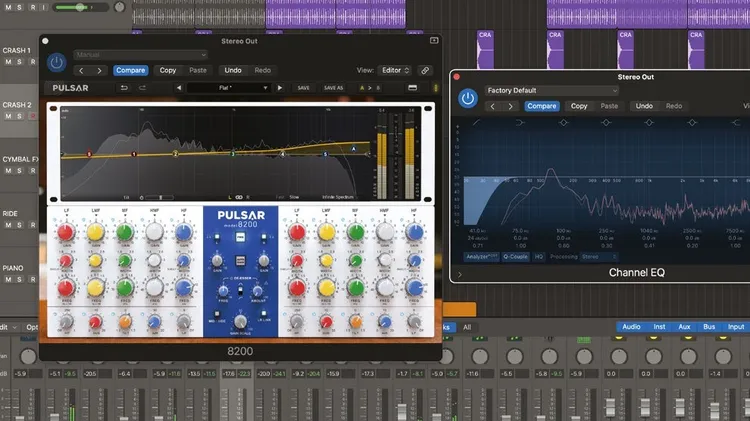Select the All tab in mixer
Image resolution: width=750 pixels, height=421 pixels.
click(467, 327)
